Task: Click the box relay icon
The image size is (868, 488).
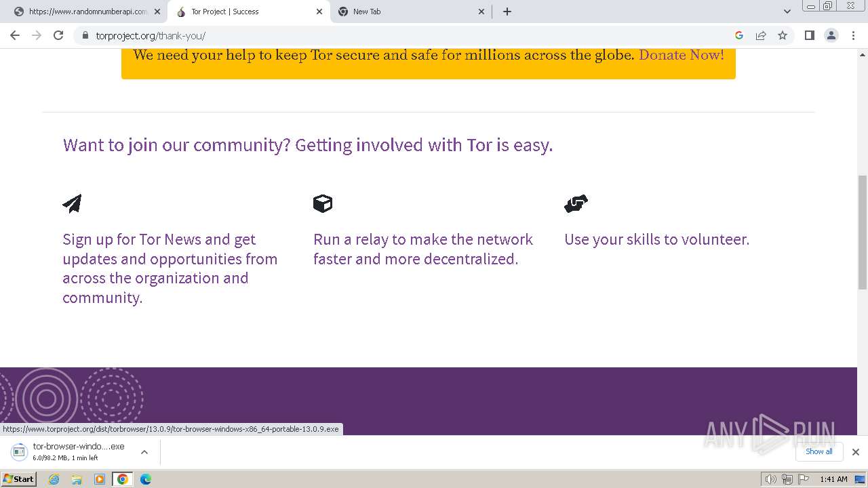Action: 323,203
